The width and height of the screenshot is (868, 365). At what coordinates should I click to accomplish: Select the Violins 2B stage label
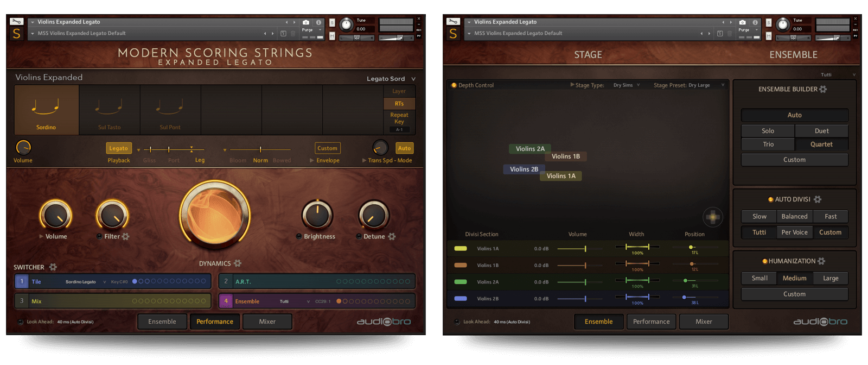pyautogui.click(x=524, y=169)
